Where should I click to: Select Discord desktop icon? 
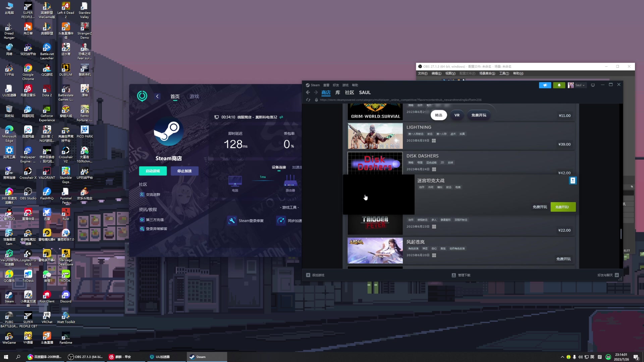(x=66, y=297)
